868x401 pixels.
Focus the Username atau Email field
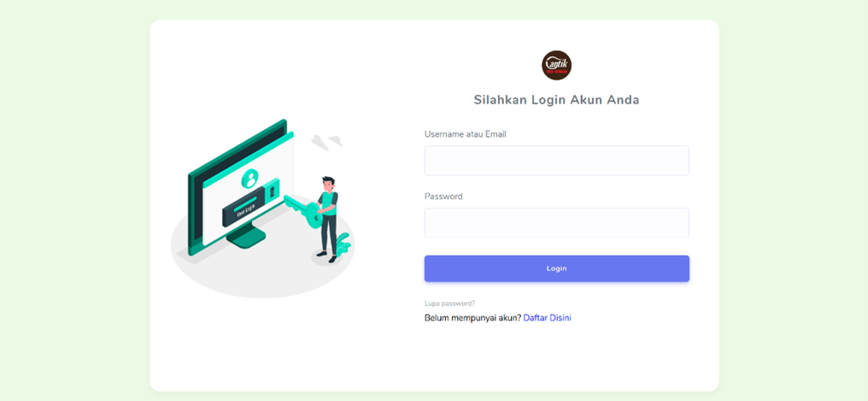[556, 161]
